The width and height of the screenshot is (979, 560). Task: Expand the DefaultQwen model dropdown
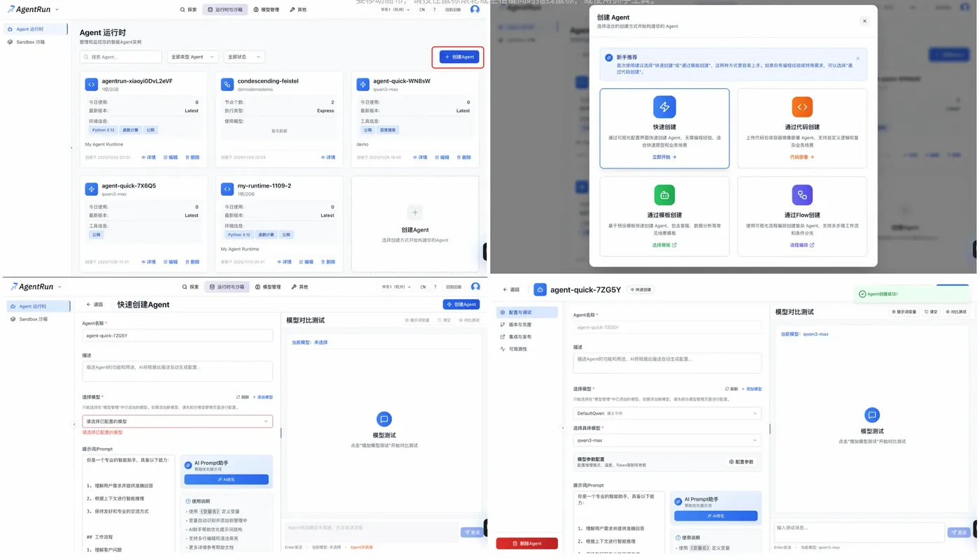pyautogui.click(x=667, y=413)
